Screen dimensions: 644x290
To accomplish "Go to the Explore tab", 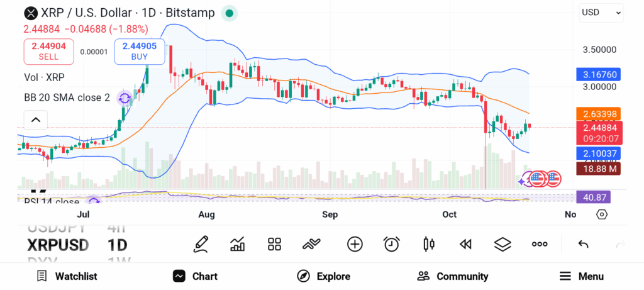I will [324, 276].
